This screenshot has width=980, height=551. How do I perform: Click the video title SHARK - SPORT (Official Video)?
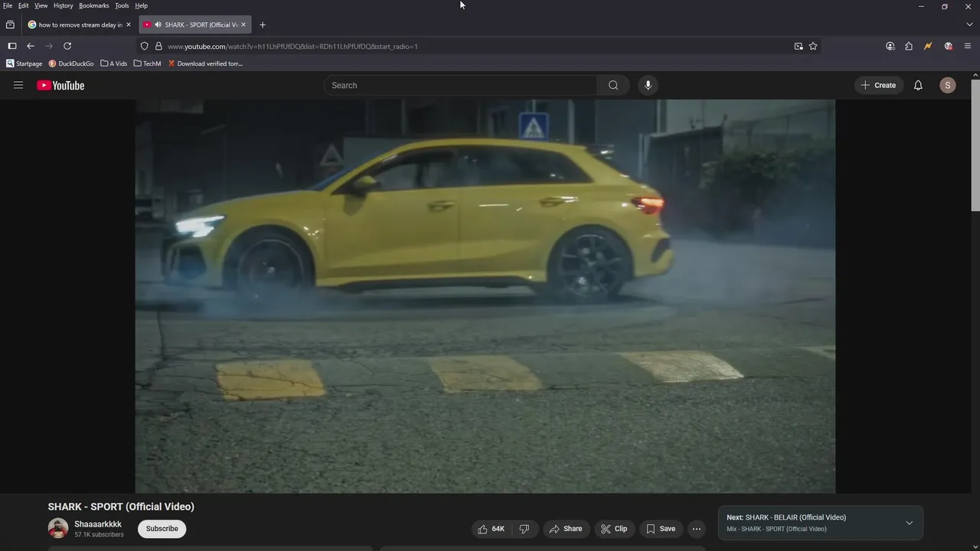[x=121, y=507]
